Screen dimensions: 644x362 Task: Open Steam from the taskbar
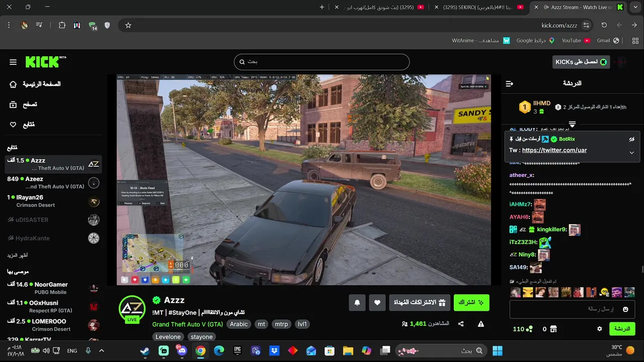point(145,351)
